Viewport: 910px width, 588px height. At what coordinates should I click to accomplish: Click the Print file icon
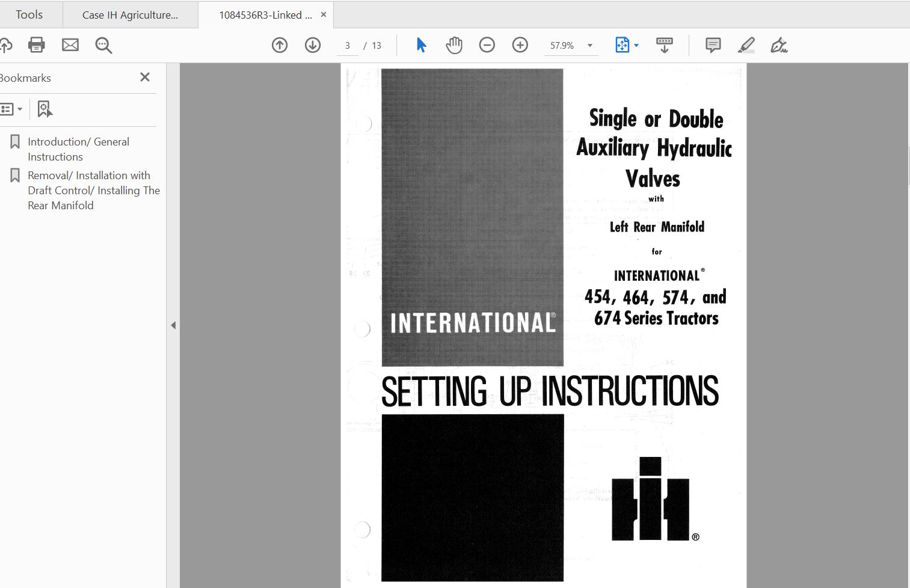coord(37,45)
